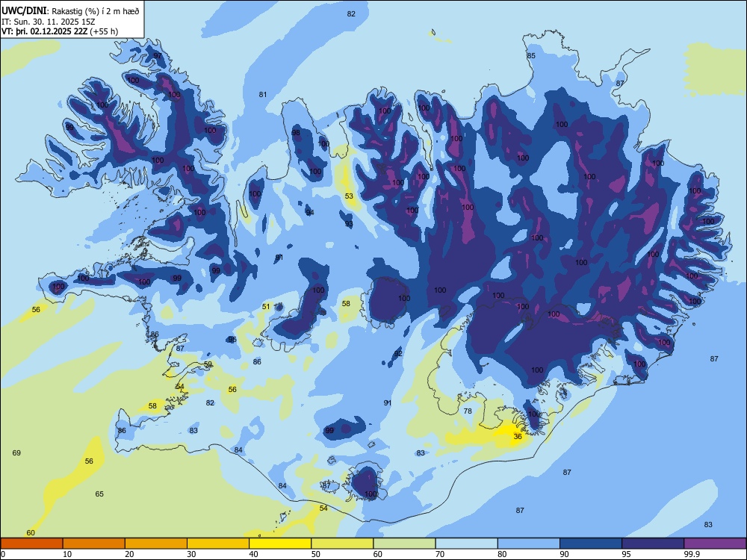Image resolution: width=747 pixels, height=560 pixels.
Task: Click the '30' legend tick label
Action: coord(191,554)
